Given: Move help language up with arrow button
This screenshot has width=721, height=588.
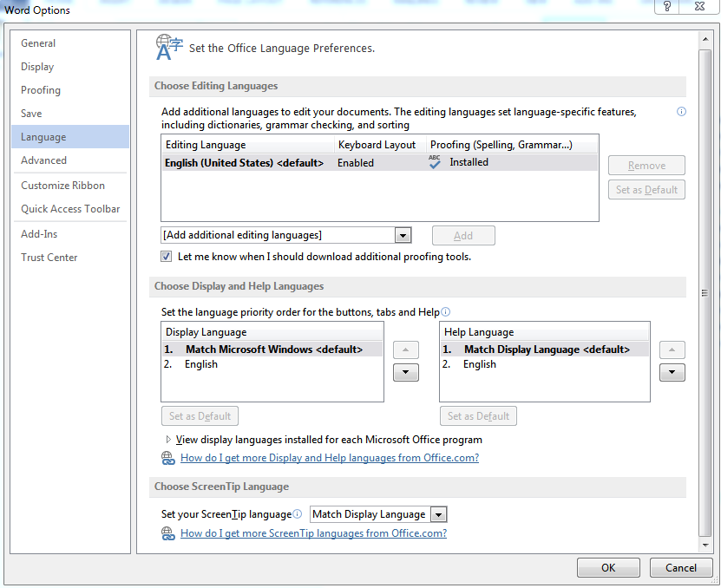Looking at the screenshot, I should click(672, 350).
